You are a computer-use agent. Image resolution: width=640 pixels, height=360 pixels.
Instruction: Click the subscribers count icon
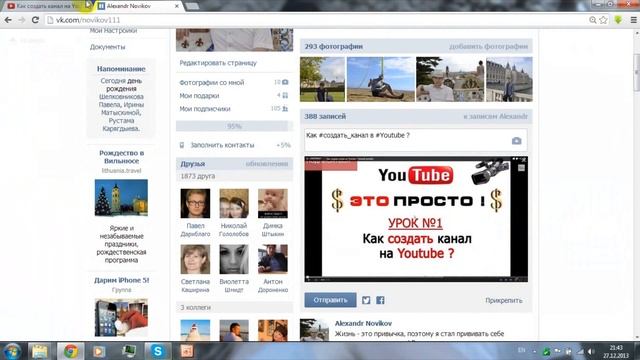(x=285, y=109)
